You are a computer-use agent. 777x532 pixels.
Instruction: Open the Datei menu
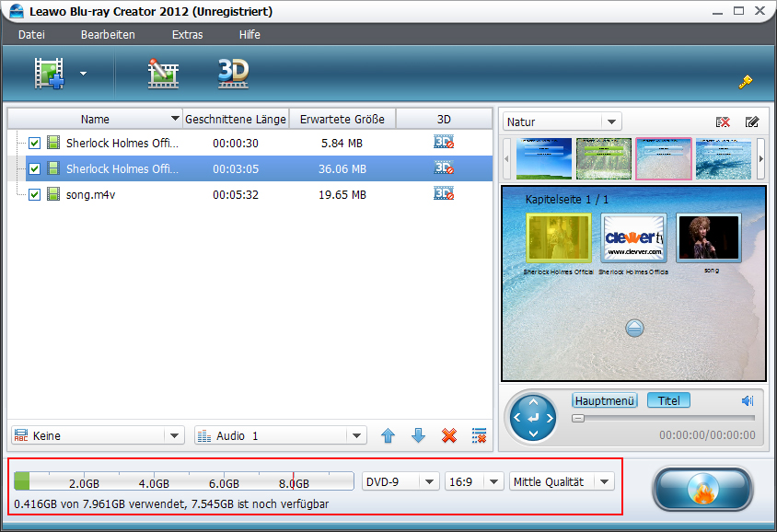click(x=31, y=35)
